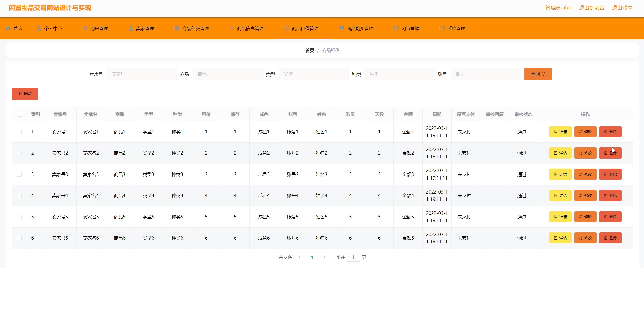Go to next page using right chevron

[x=324, y=257]
